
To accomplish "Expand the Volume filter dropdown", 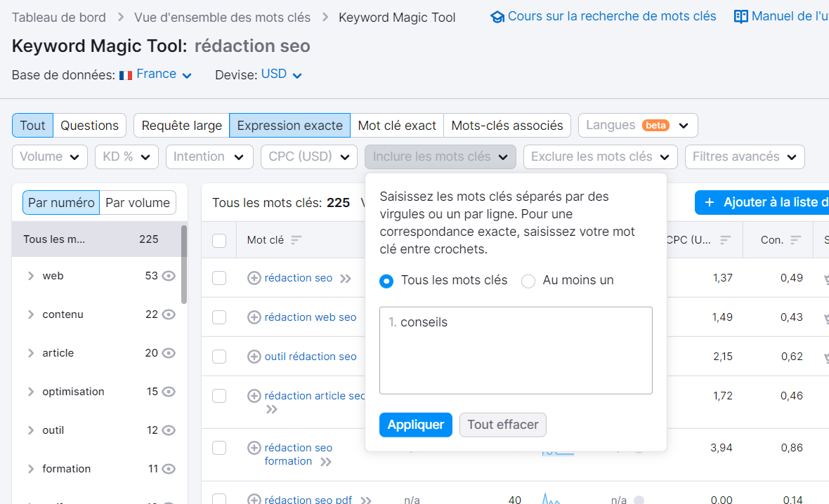I will pos(49,157).
